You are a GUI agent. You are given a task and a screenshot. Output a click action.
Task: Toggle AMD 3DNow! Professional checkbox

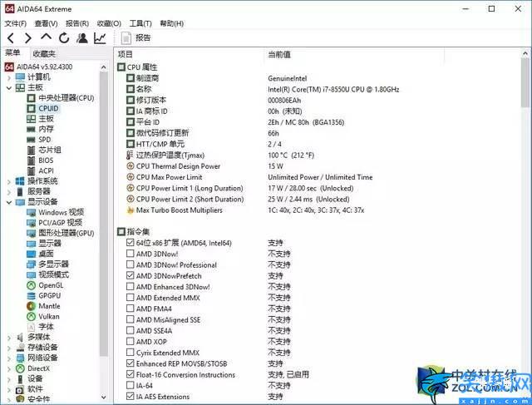(130, 264)
